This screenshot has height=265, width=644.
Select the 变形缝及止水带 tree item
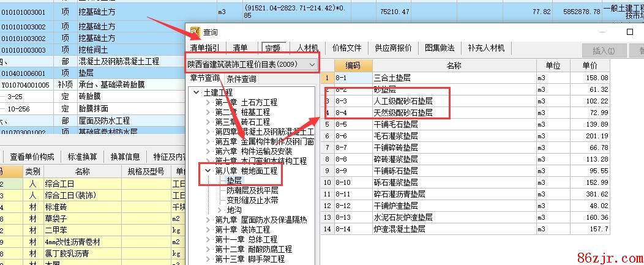click(252, 200)
